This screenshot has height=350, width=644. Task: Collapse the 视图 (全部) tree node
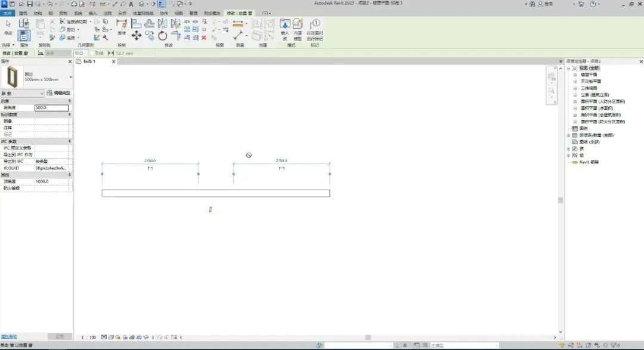[x=569, y=68]
